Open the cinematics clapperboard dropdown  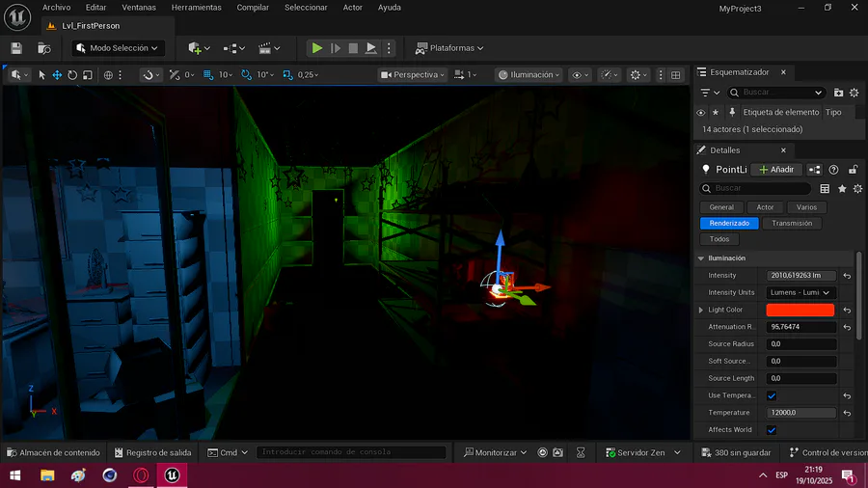click(x=269, y=48)
